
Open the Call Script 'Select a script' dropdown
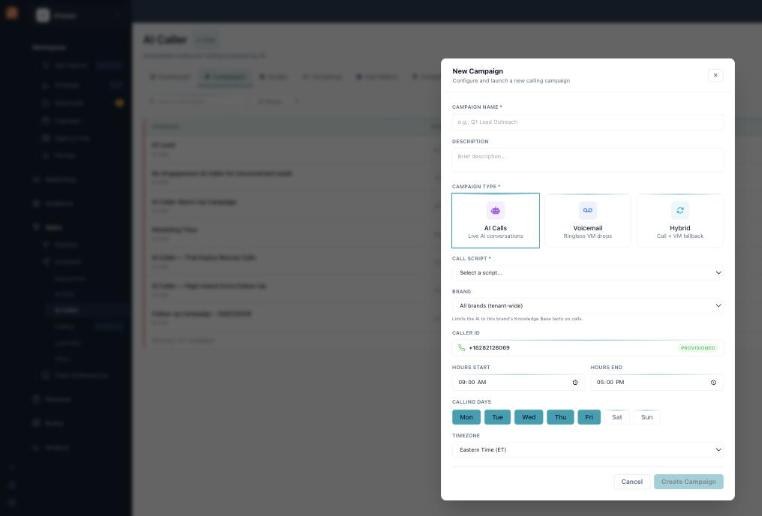click(x=588, y=273)
